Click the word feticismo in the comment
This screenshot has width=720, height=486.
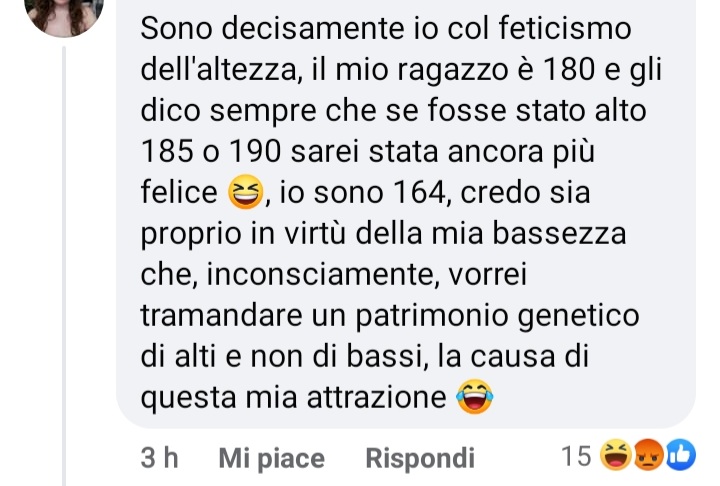tap(565, 28)
